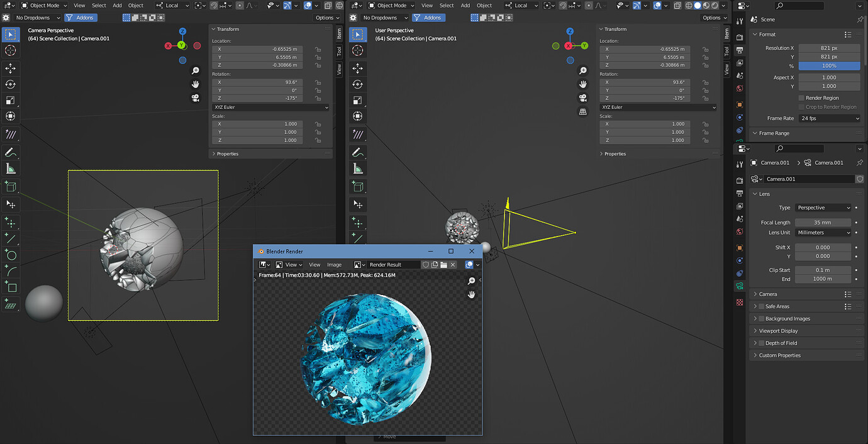
Task: Click the fake user shield next to Camera.001 field
Action: (860, 179)
